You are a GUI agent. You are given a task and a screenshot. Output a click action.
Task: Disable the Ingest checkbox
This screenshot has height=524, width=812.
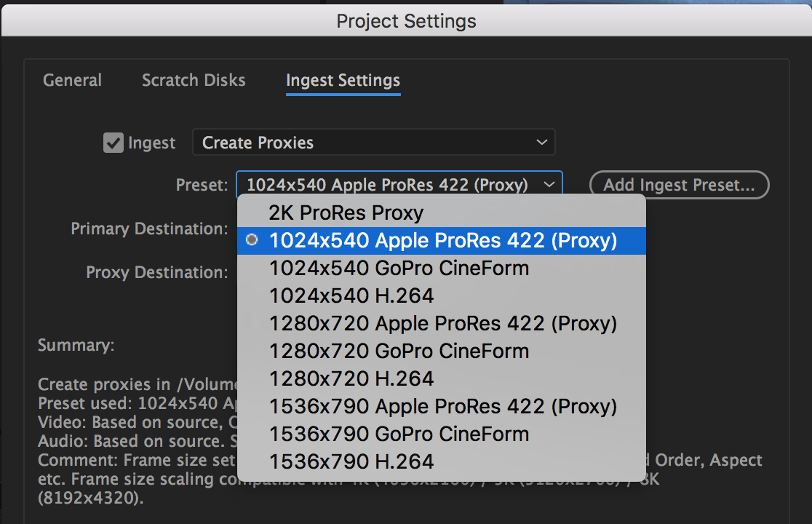(x=114, y=143)
